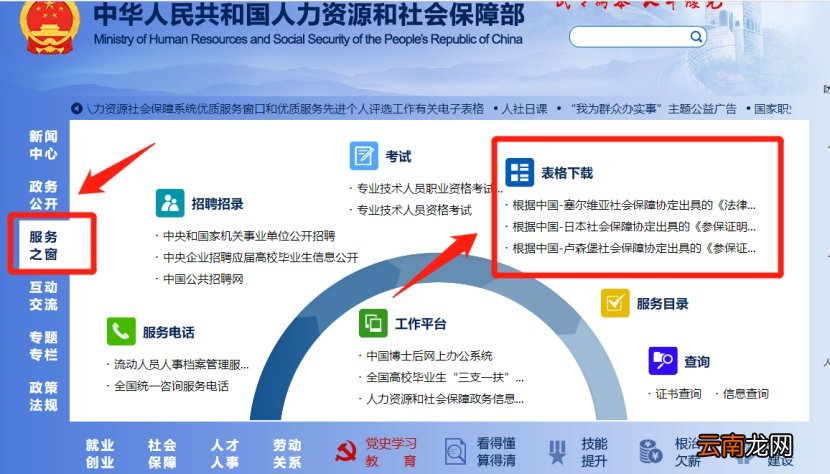The width and height of the screenshot is (830, 474).
Task: Click the 服务目录 yellow checkmark icon
Action: [615, 303]
